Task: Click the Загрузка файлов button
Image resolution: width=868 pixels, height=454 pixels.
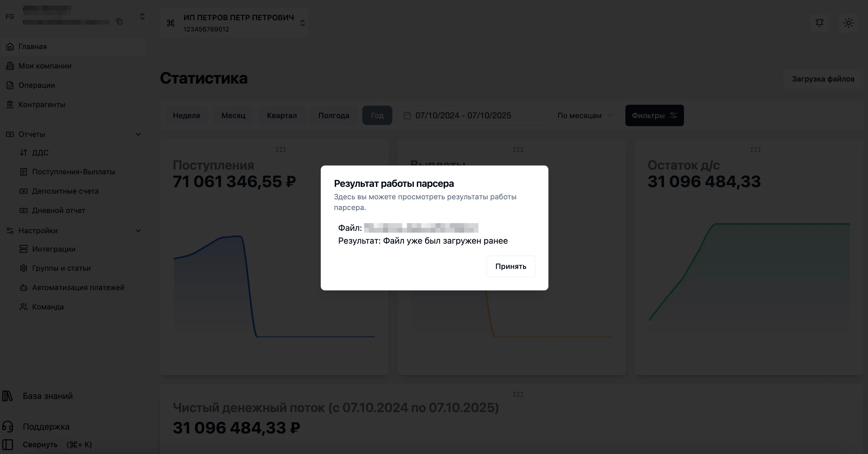Action: (823, 79)
